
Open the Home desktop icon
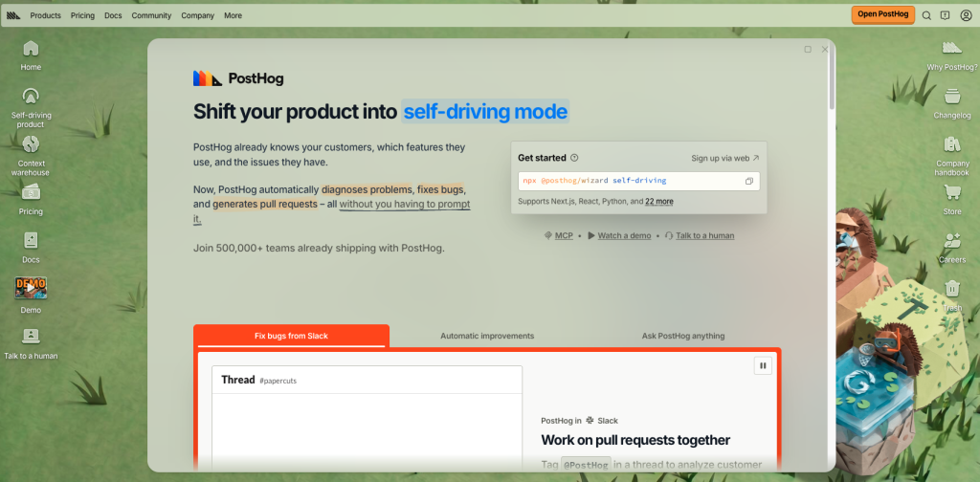[31, 55]
